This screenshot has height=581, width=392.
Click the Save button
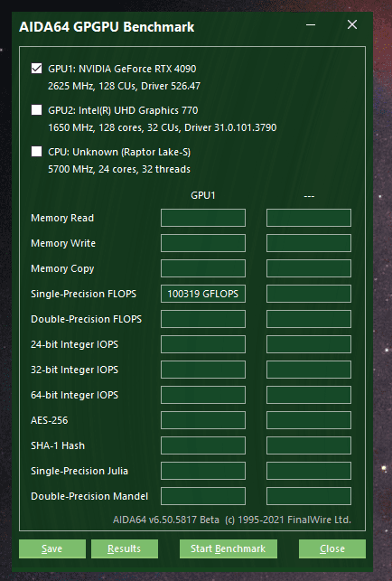(x=52, y=548)
